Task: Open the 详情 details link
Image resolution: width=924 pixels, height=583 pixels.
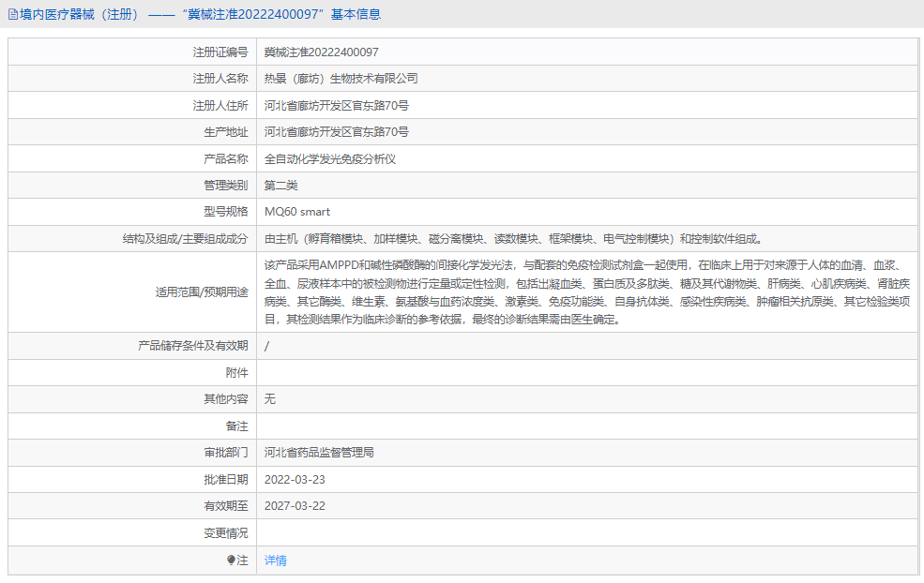Action: (x=275, y=560)
